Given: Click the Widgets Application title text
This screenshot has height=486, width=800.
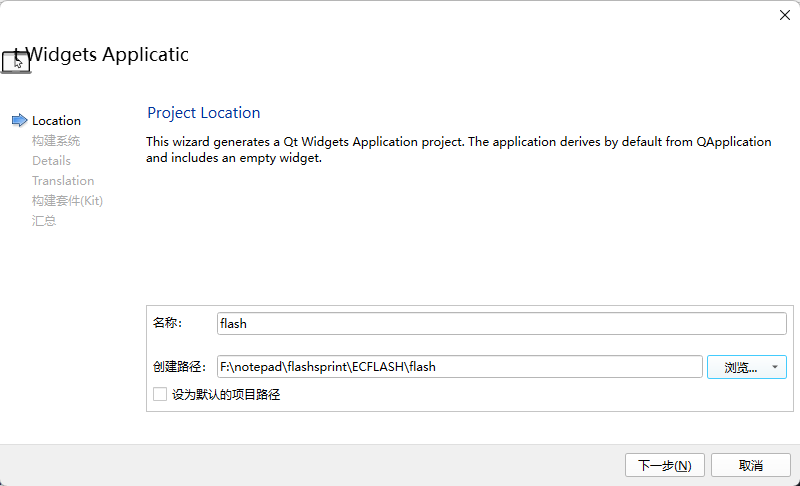Looking at the screenshot, I should pyautogui.click(x=107, y=55).
